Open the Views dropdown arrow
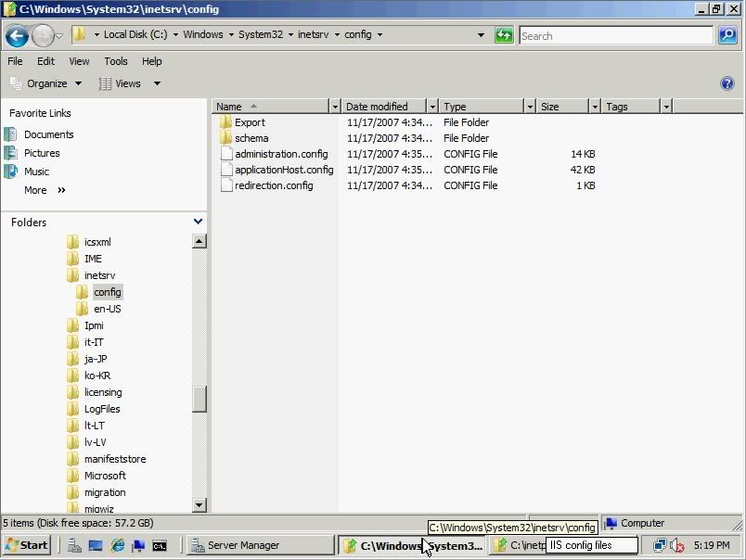Viewport: 746px width, 560px height. (157, 83)
